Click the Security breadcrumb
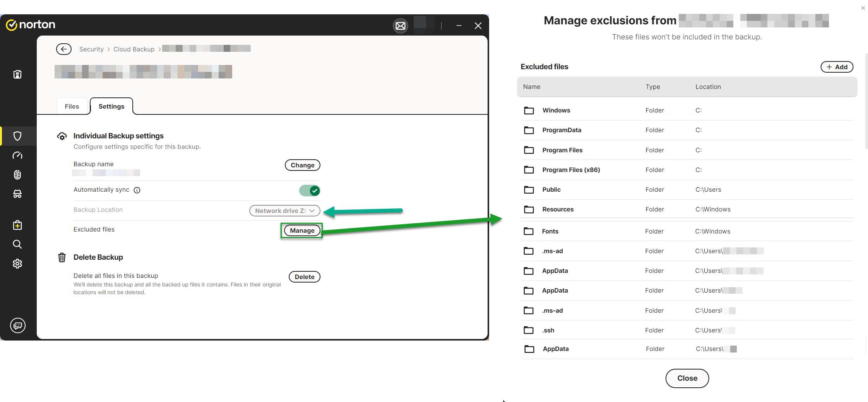868x402 pixels. [x=91, y=49]
